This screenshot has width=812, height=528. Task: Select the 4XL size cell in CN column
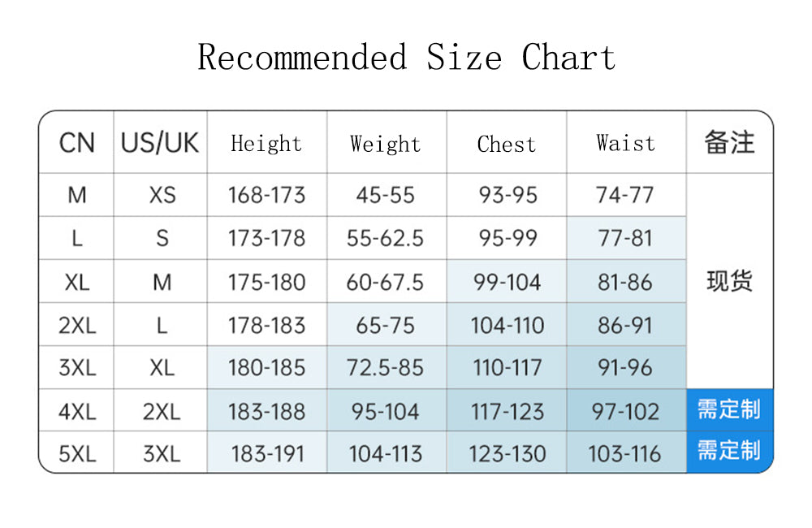[76, 411]
